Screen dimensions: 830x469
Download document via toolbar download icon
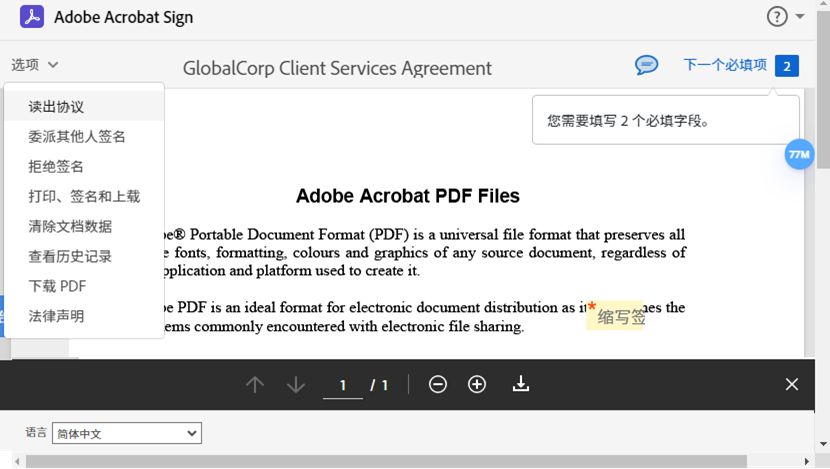(521, 384)
